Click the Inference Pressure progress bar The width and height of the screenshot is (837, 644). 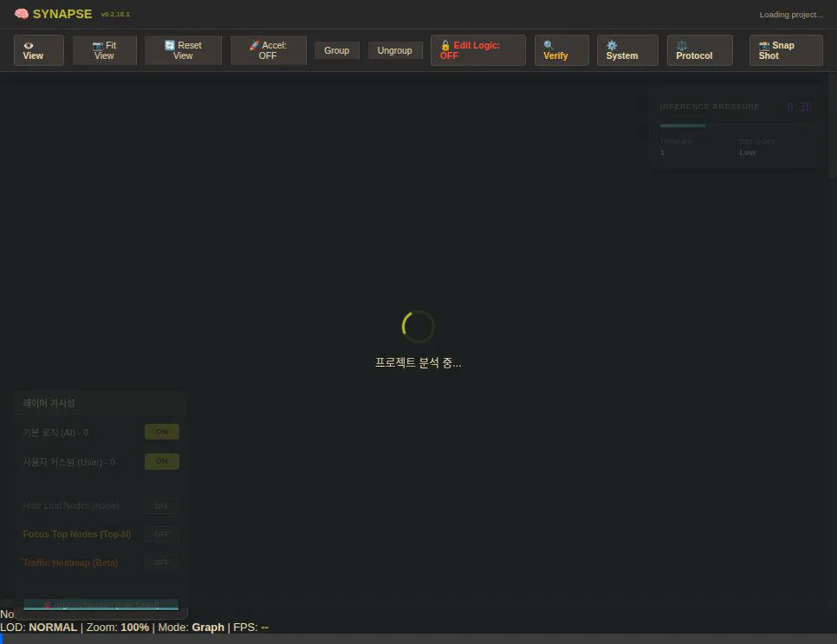(736, 126)
